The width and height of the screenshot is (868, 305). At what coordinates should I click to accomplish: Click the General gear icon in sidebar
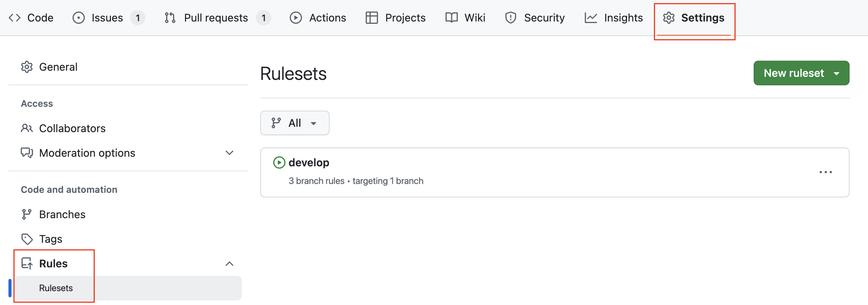click(27, 67)
